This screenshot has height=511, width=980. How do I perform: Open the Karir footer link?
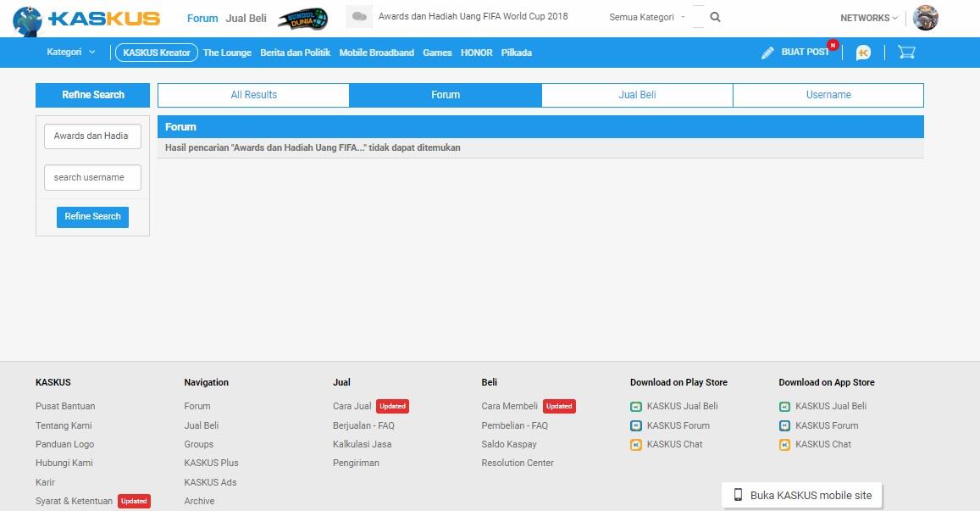[x=45, y=483]
